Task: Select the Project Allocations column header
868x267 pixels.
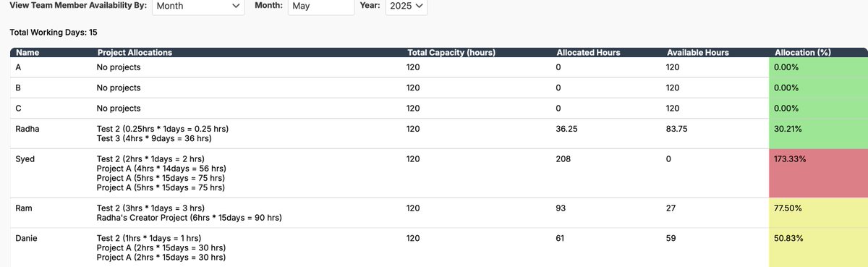Action: [135, 52]
